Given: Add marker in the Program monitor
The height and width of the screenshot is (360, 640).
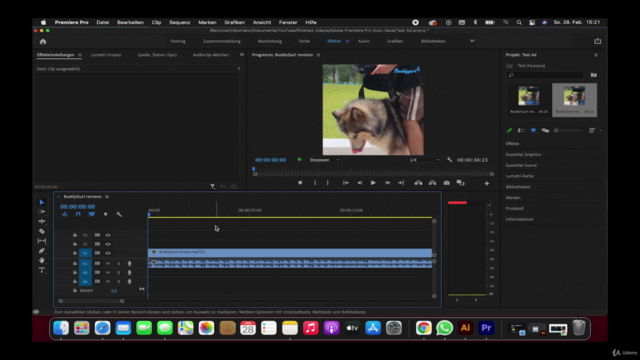Looking at the screenshot, I should [300, 183].
